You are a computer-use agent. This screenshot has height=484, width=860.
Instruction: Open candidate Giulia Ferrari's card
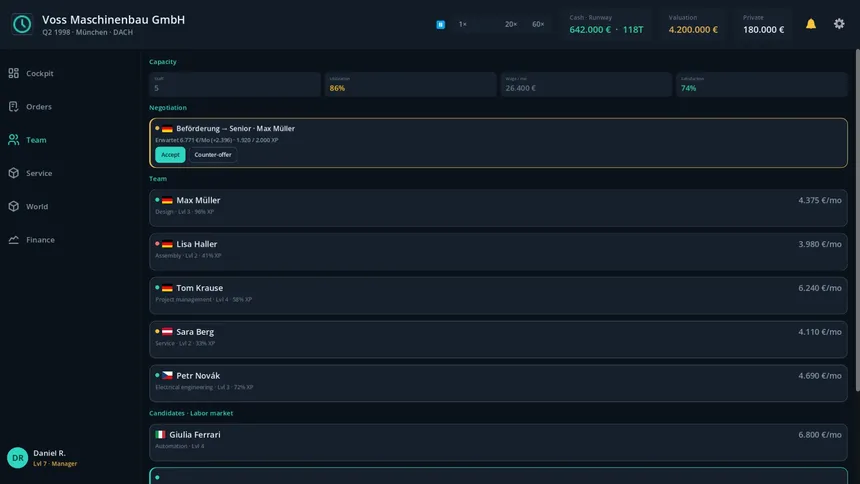pos(498,442)
